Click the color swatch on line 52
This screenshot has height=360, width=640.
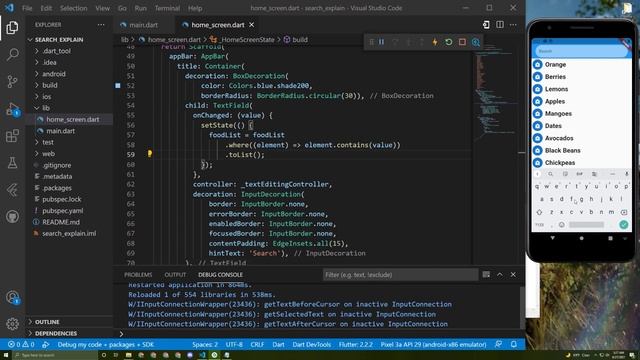[118, 86]
